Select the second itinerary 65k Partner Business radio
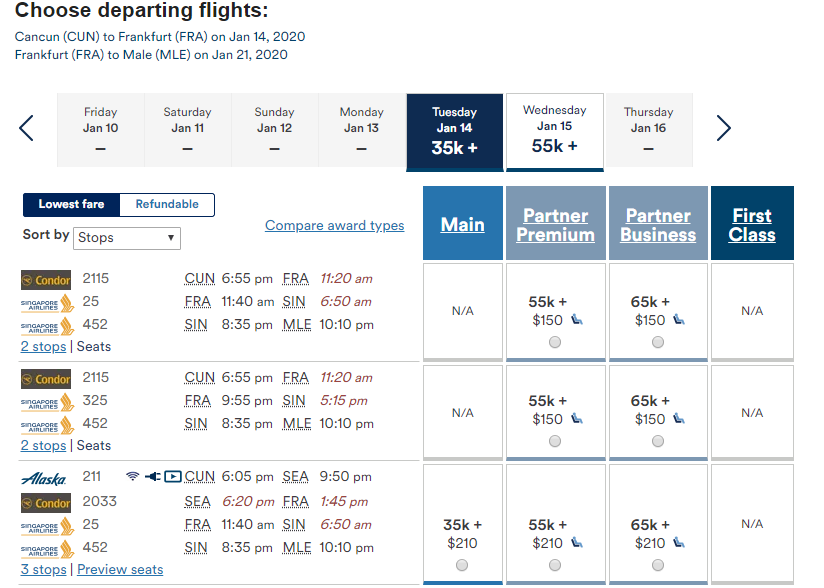This screenshot has height=588, width=824. coord(657,441)
